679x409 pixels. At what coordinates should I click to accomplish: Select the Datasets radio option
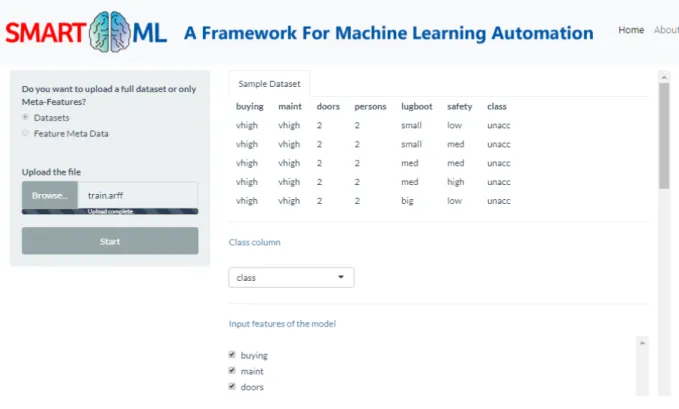coord(25,117)
